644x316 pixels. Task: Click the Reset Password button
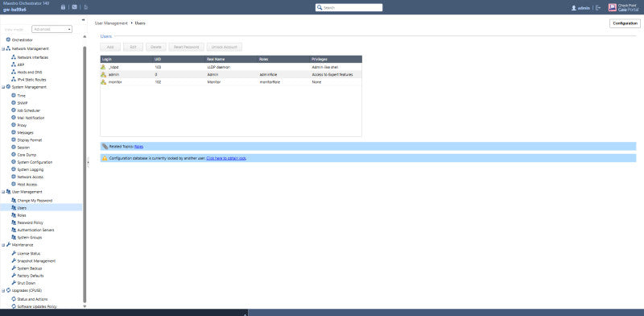(187, 47)
